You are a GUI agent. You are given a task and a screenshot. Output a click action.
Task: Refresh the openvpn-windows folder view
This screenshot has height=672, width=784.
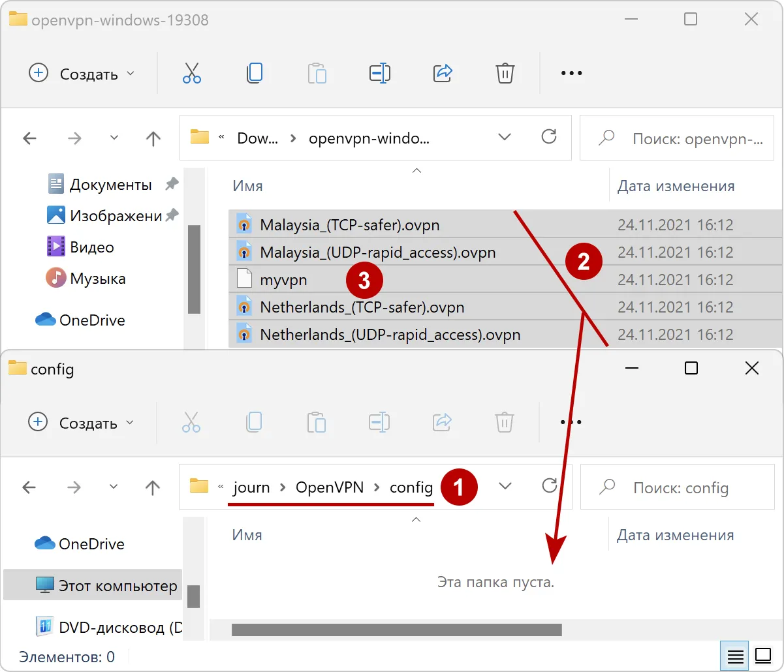tap(549, 138)
